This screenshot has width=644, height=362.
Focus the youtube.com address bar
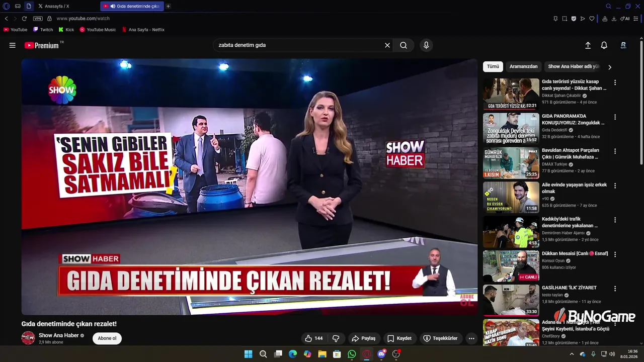[83, 19]
